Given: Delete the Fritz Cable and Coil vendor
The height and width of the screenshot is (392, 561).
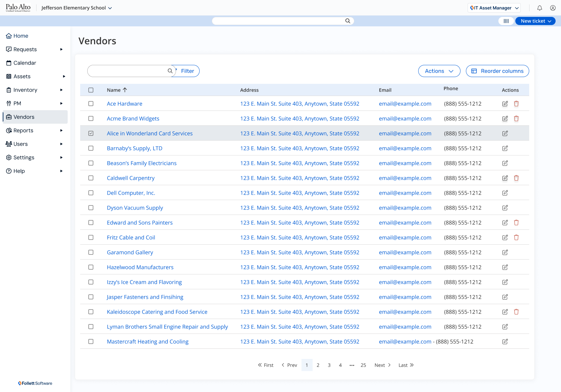Looking at the screenshot, I should tap(516, 237).
